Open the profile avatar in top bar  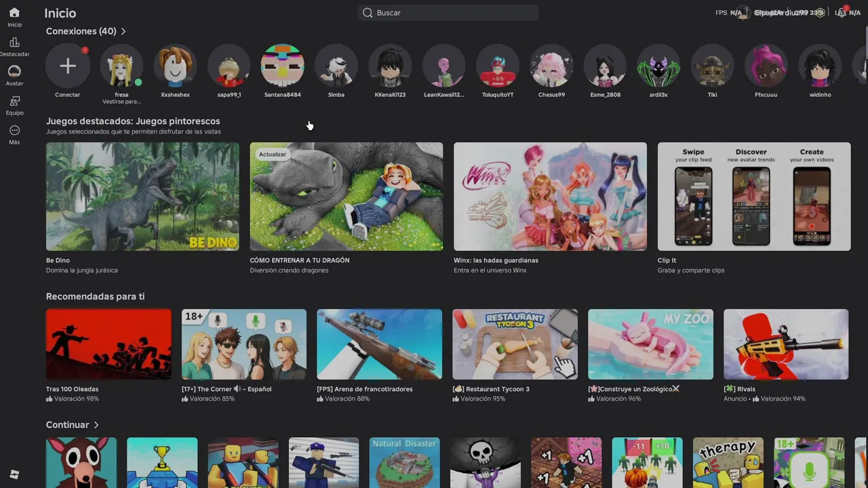743,12
